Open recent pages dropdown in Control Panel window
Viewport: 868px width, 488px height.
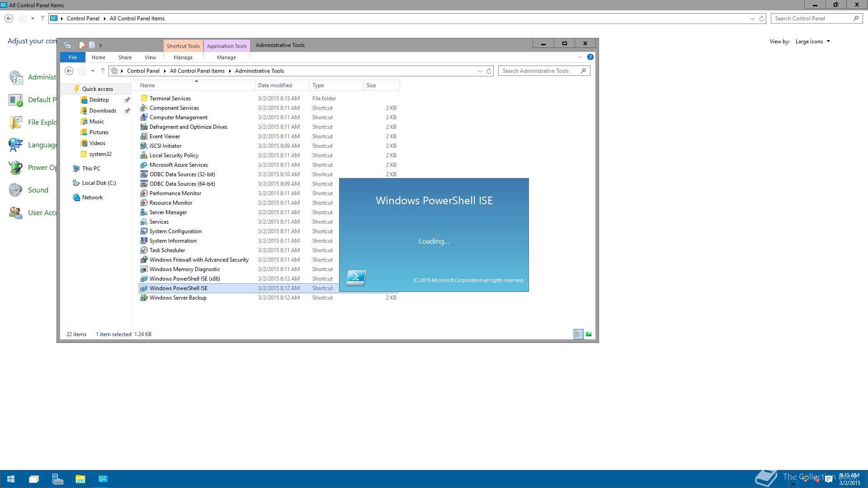point(33,19)
